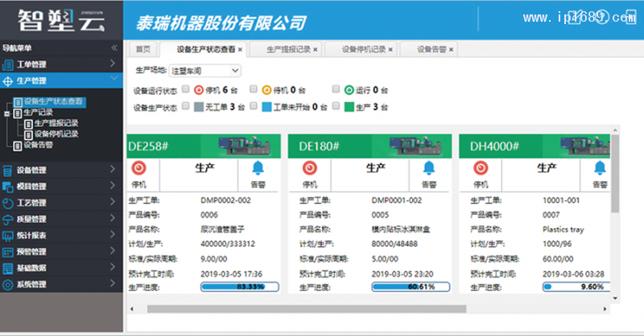Image resolution: width=644 pixels, height=336 pixels.
Task: Click the 统计报表 icon in navigation menu
Action: (8, 236)
